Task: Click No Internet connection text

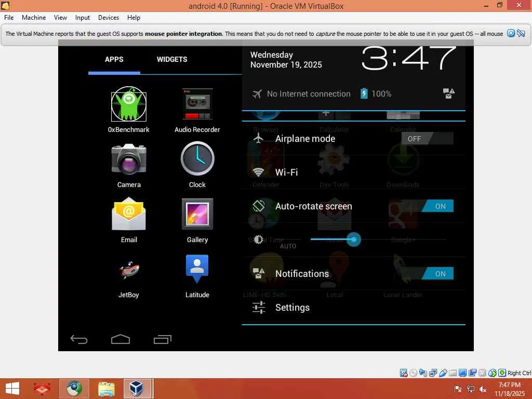Action: pyautogui.click(x=309, y=94)
